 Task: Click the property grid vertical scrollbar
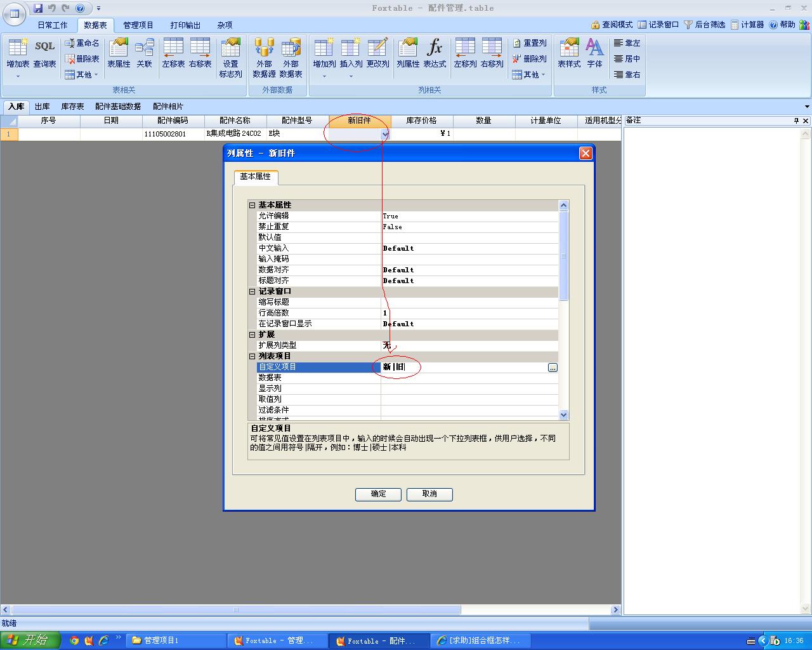(564, 256)
